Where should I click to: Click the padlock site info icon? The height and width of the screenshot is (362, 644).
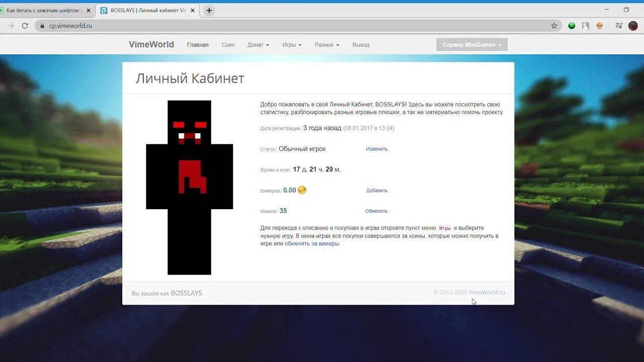pyautogui.click(x=42, y=26)
